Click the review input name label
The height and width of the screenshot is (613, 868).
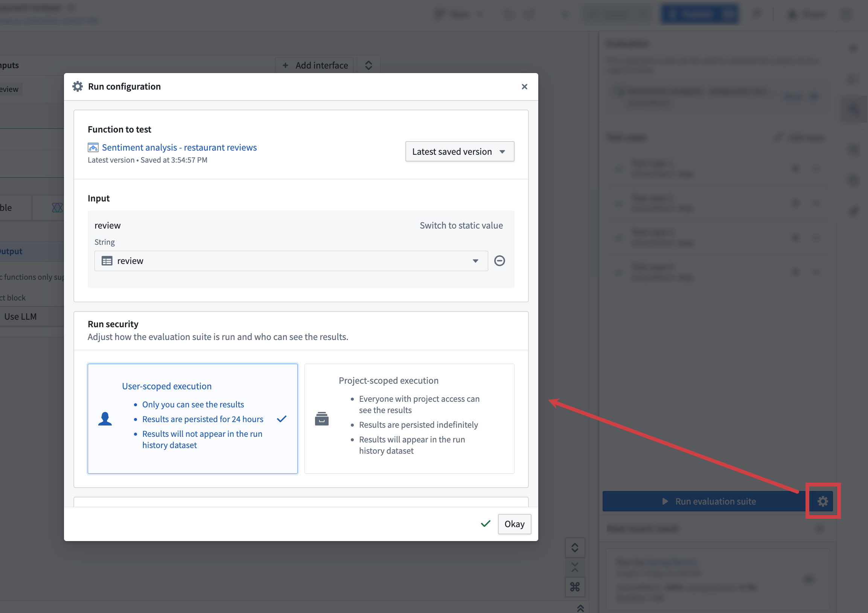(x=107, y=226)
